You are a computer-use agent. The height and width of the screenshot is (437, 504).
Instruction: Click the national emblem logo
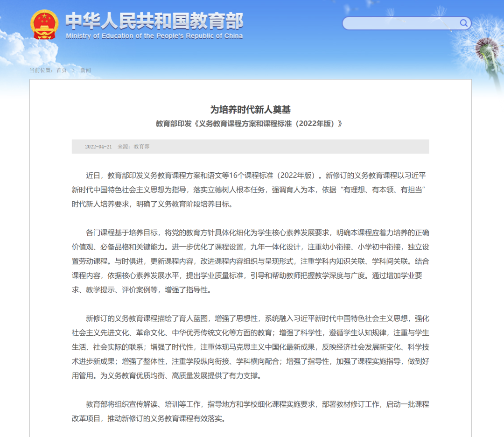(x=44, y=25)
